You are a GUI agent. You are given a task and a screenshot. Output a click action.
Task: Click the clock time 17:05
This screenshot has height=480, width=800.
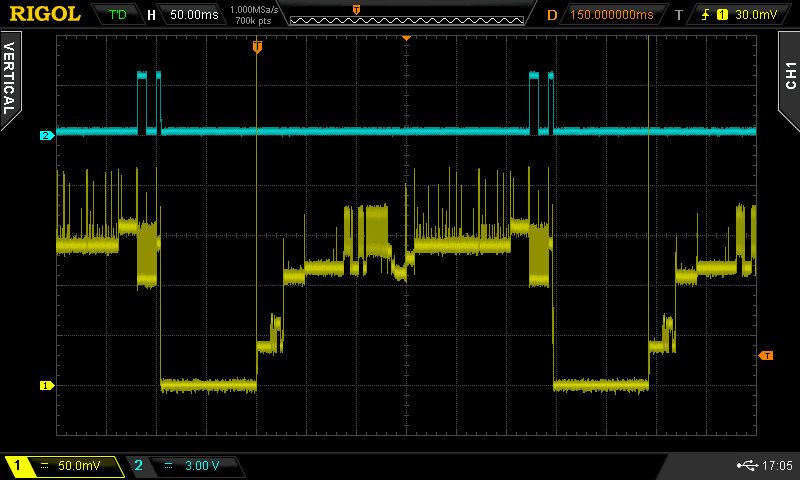click(778, 465)
